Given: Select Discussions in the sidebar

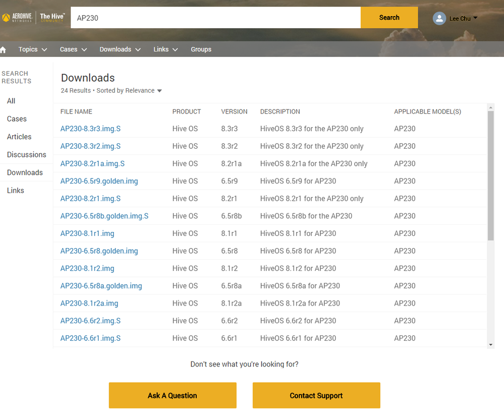Looking at the screenshot, I should point(27,155).
